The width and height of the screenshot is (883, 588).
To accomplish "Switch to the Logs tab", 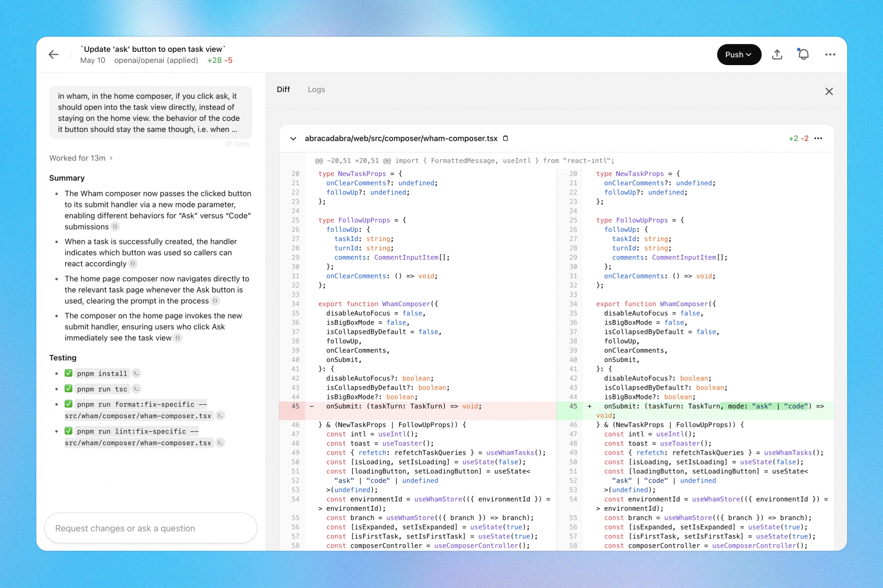I will (316, 89).
